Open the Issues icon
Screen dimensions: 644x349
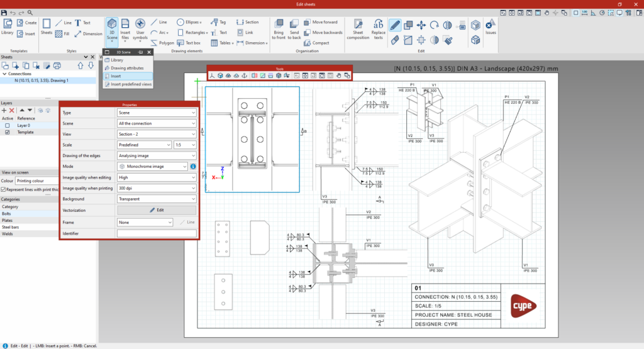[x=491, y=27]
